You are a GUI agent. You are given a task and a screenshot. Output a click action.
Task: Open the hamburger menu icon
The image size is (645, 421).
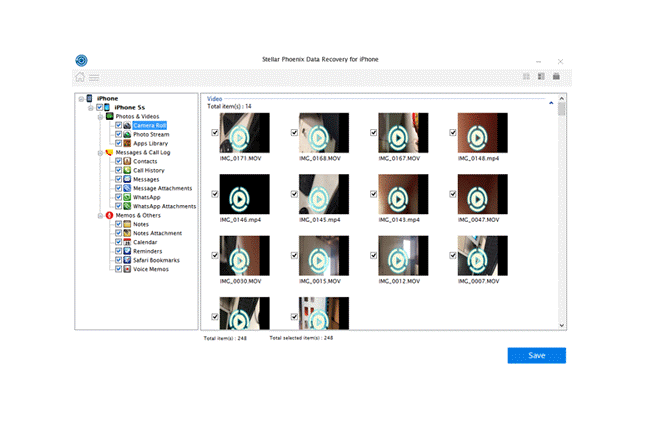tap(94, 77)
